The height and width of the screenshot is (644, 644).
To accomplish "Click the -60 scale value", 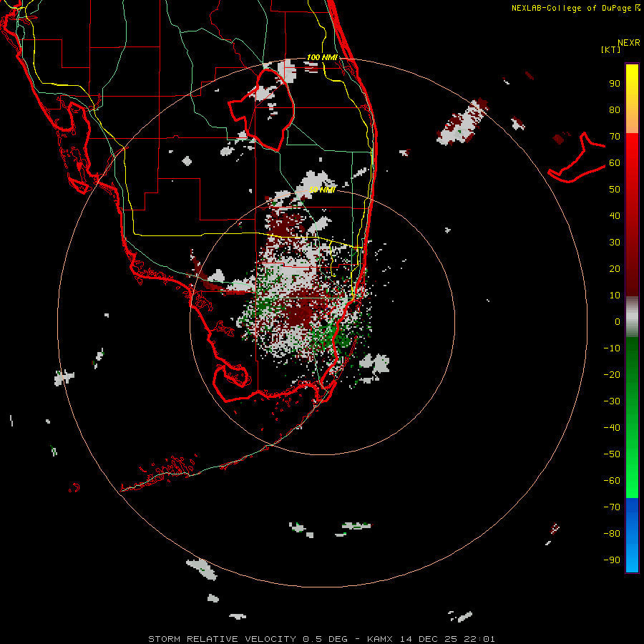I will click(x=612, y=481).
